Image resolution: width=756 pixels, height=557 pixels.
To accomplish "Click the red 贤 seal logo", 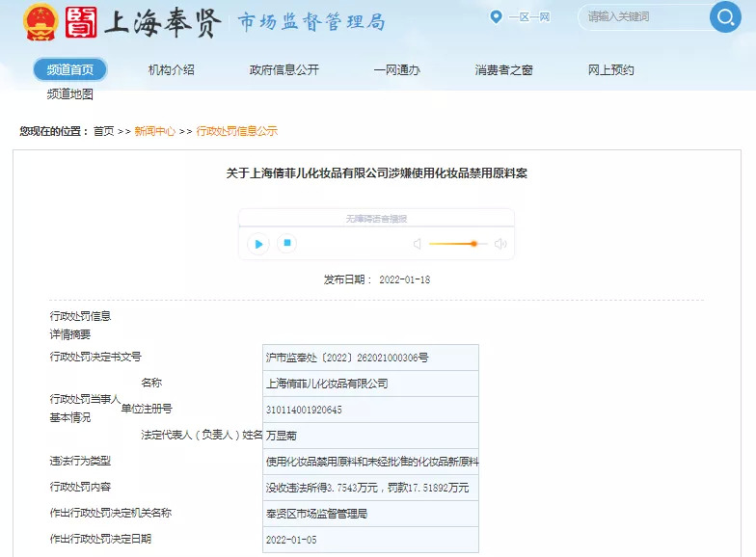I will click(82, 21).
